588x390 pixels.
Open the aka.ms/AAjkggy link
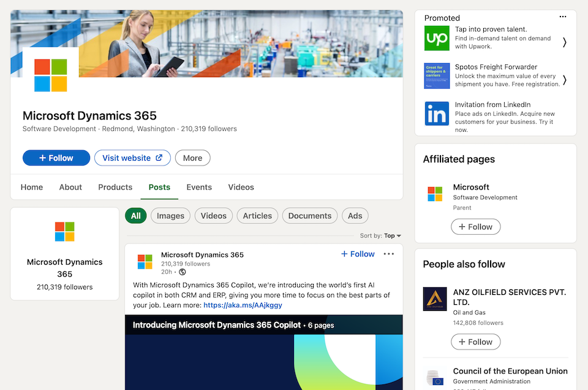click(243, 305)
